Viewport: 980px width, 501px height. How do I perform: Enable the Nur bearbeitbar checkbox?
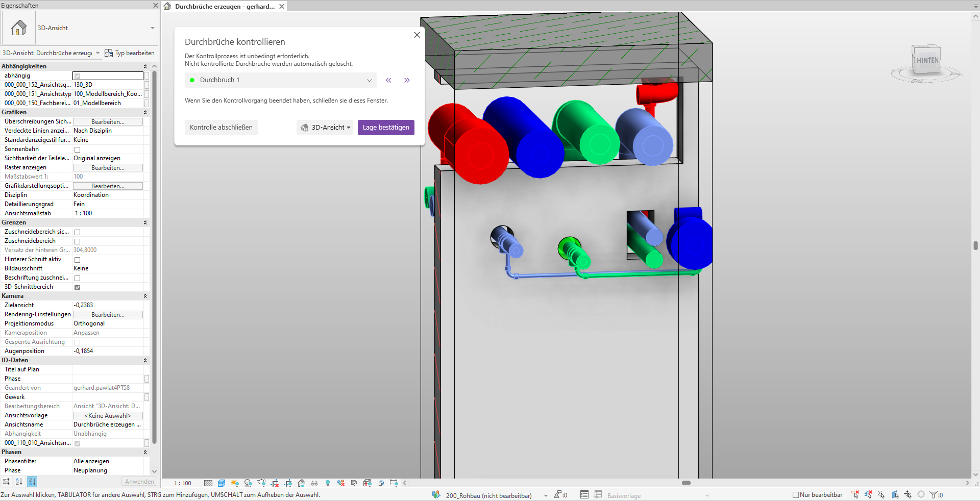tap(795, 495)
